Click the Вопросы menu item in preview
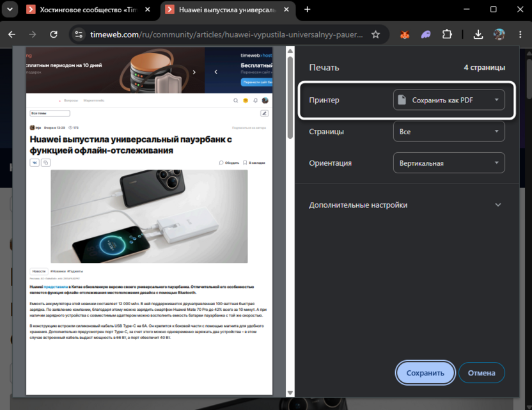The width and height of the screenshot is (532, 410). tap(71, 100)
